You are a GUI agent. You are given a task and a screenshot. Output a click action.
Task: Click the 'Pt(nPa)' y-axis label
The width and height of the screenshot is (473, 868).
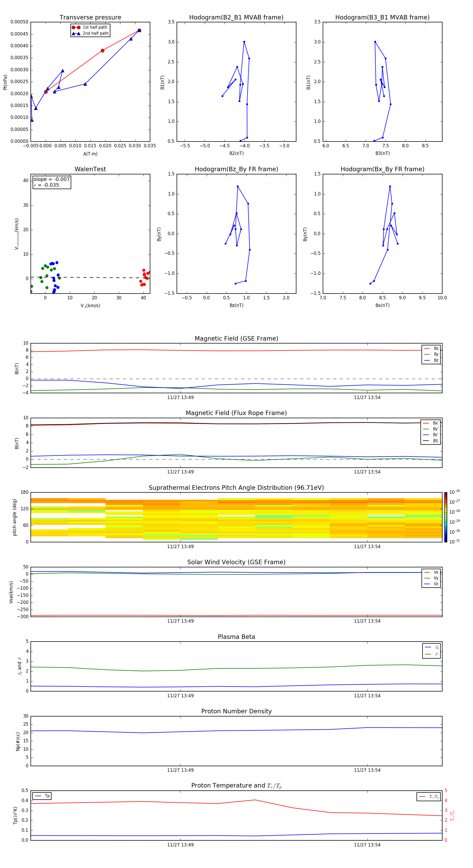coord(5,82)
